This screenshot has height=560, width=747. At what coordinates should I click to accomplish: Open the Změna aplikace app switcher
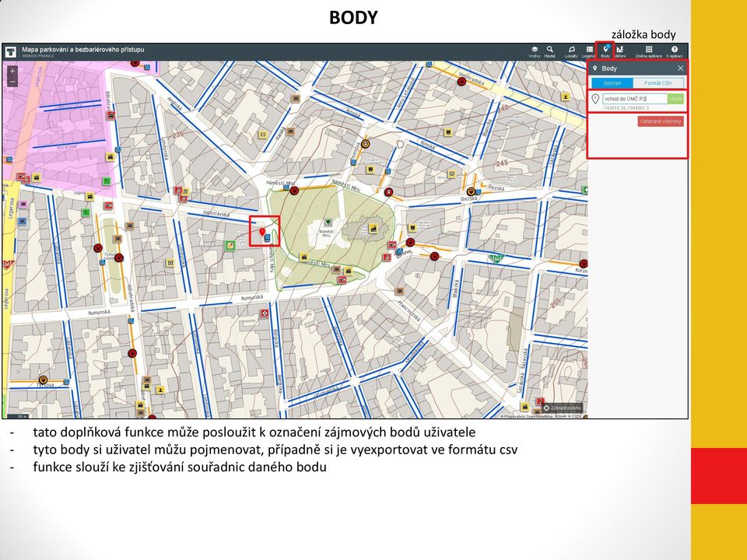tap(648, 51)
